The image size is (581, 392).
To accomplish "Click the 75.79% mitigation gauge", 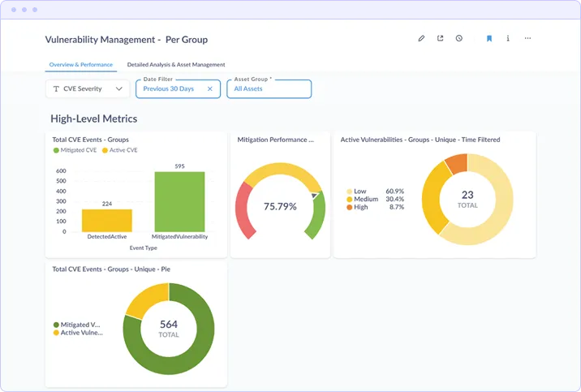I will click(280, 201).
